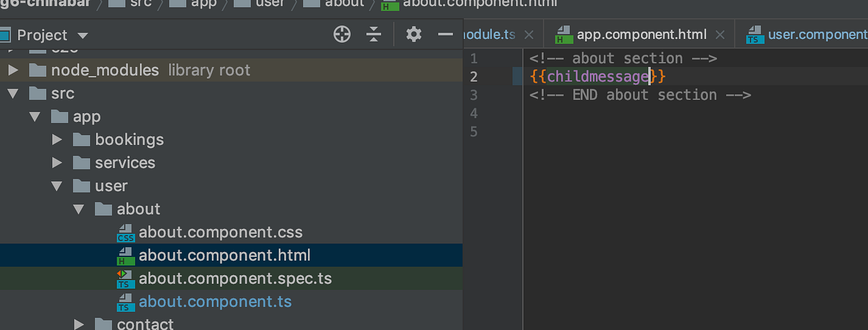Screen dimensions: 868x330
Task: Select the bookings folder
Action: (130, 140)
